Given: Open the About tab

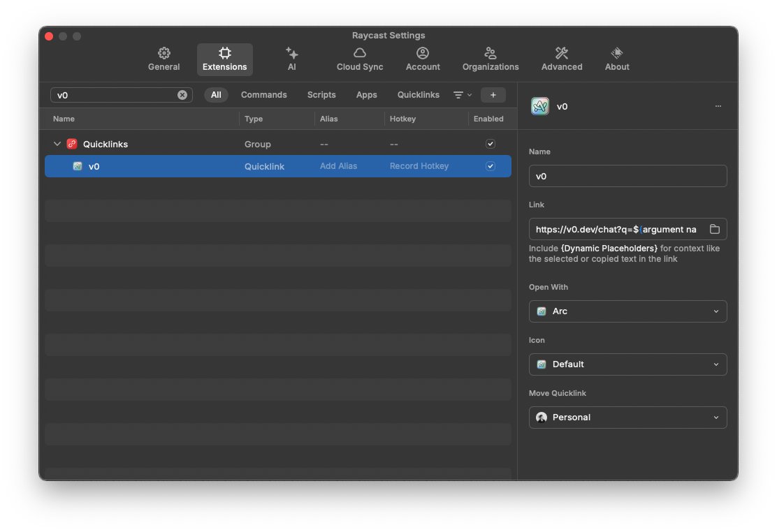Looking at the screenshot, I should [617, 59].
